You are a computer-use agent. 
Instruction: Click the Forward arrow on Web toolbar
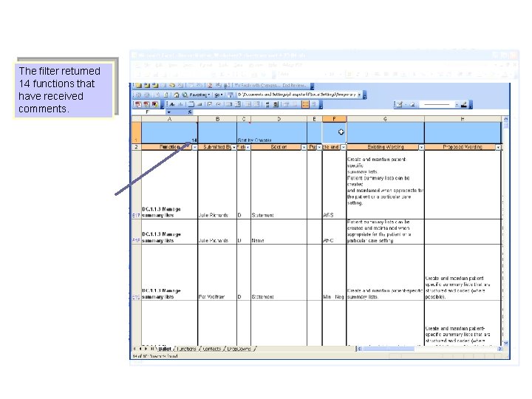tap(146, 95)
